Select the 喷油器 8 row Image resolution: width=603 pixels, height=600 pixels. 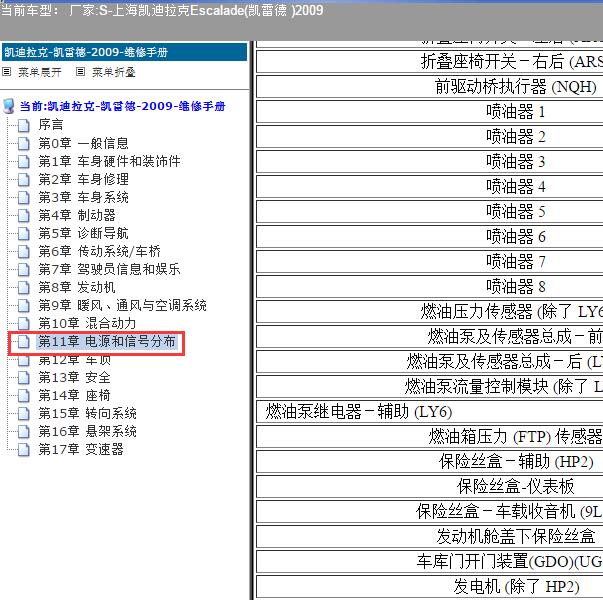pyautogui.click(x=430, y=287)
